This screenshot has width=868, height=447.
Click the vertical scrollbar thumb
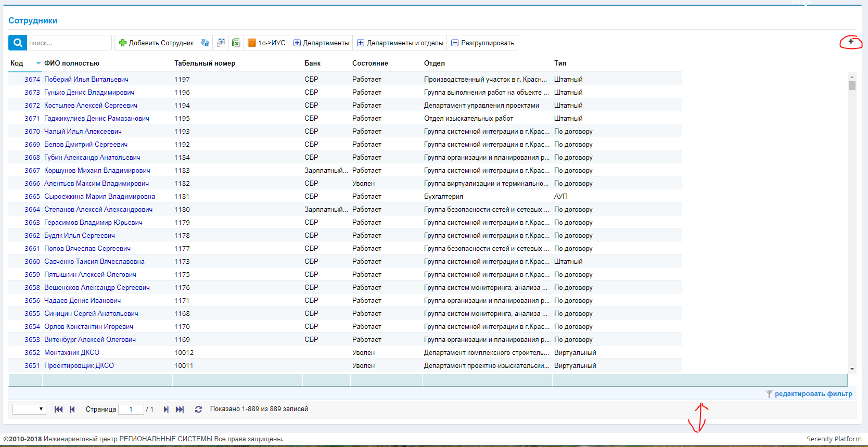(x=852, y=85)
